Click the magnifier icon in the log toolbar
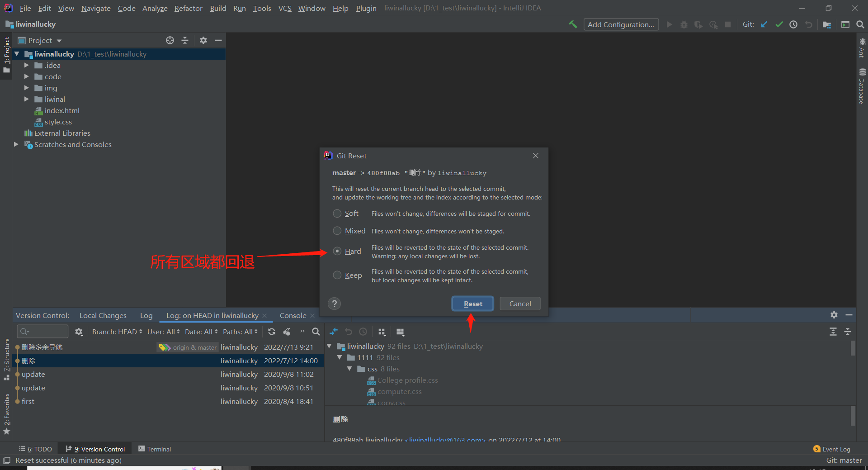 coord(316,332)
